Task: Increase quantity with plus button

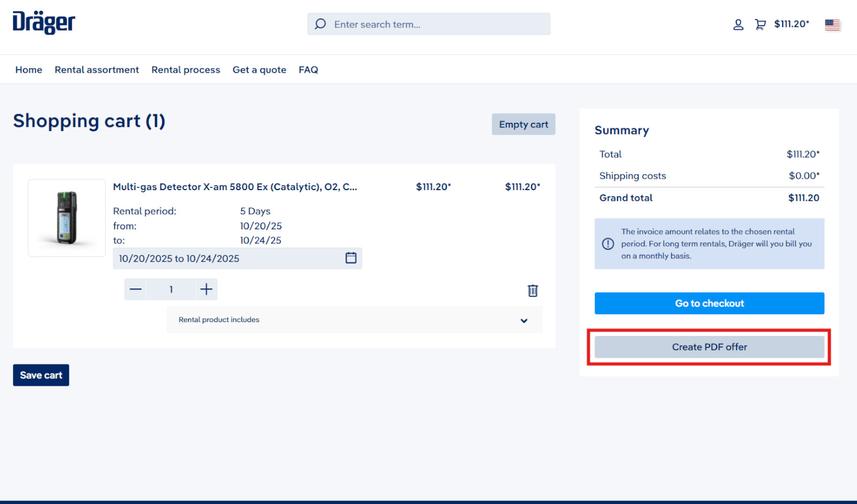Action: coord(206,289)
